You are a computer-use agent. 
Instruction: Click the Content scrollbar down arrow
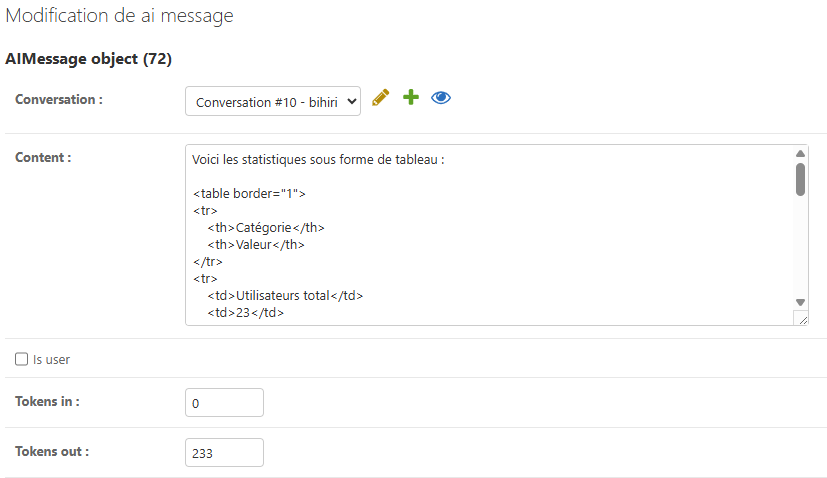pyautogui.click(x=800, y=302)
